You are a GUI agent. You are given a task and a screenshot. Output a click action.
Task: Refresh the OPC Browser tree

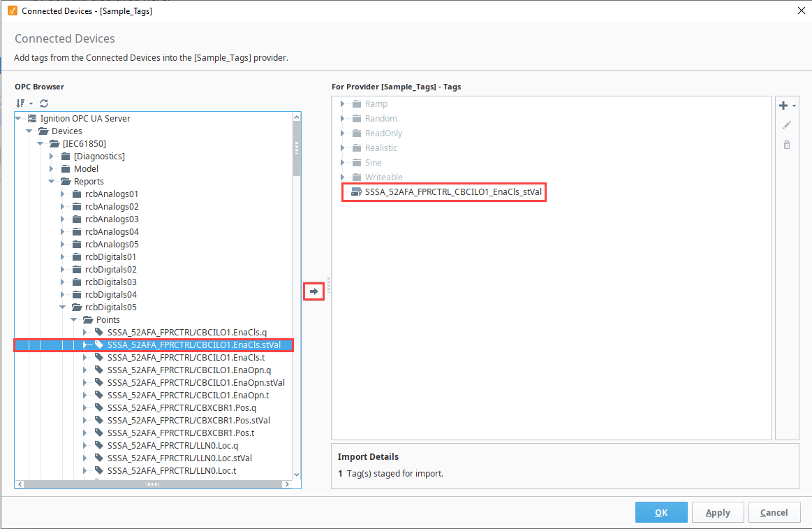(x=44, y=103)
